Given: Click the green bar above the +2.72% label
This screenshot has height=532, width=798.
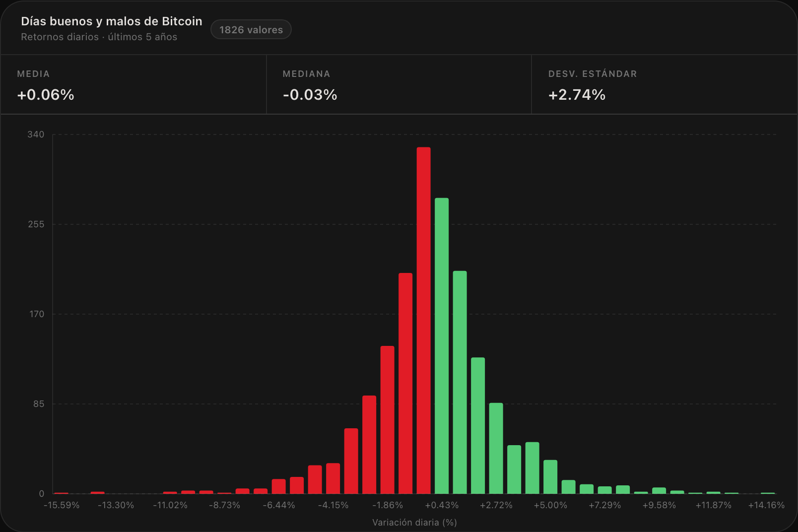Looking at the screenshot, I should click(496, 448).
